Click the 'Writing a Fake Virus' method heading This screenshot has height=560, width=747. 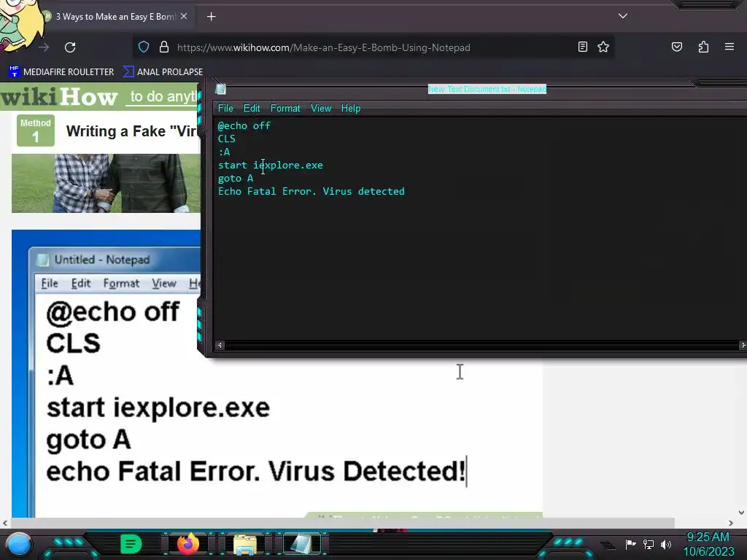(x=131, y=131)
